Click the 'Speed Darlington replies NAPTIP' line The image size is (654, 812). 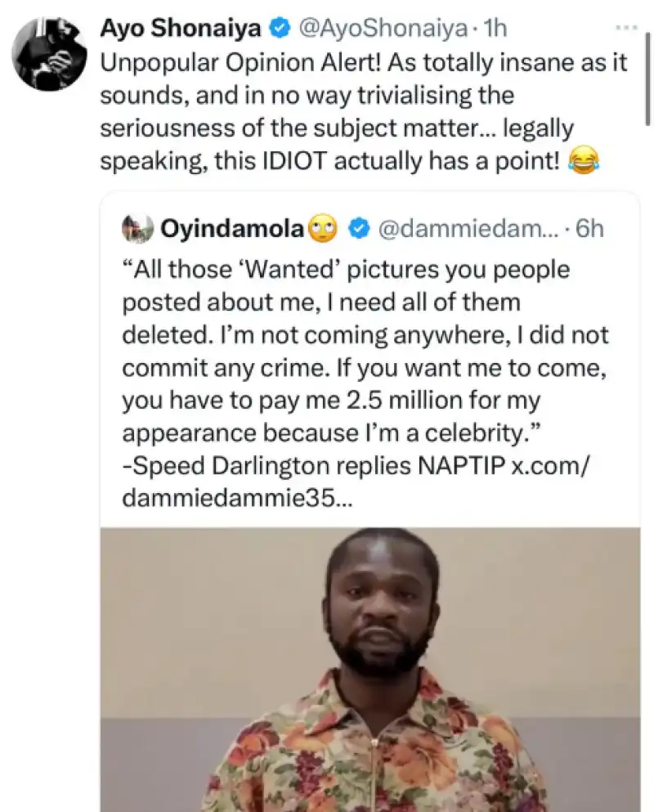click(315, 467)
